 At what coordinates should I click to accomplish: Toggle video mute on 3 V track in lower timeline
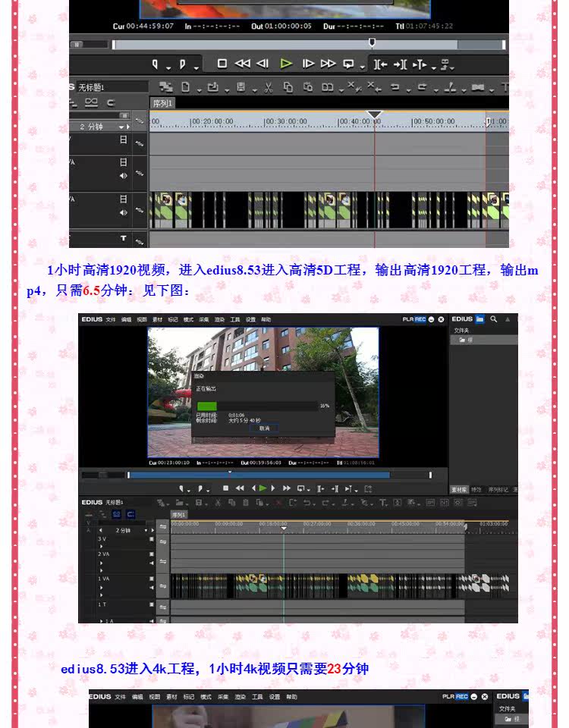click(152, 539)
